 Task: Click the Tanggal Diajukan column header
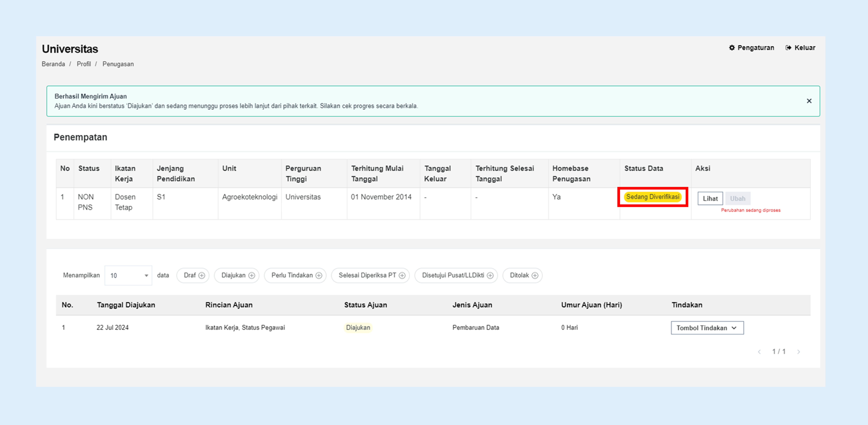coord(126,305)
